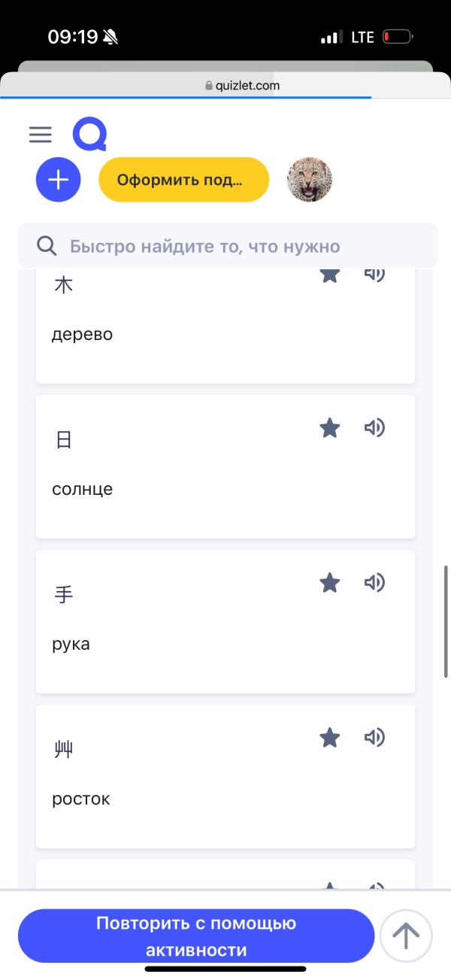Click the LTE indicator in status bar
Image resolution: width=451 pixels, height=980 pixels.
point(360,35)
